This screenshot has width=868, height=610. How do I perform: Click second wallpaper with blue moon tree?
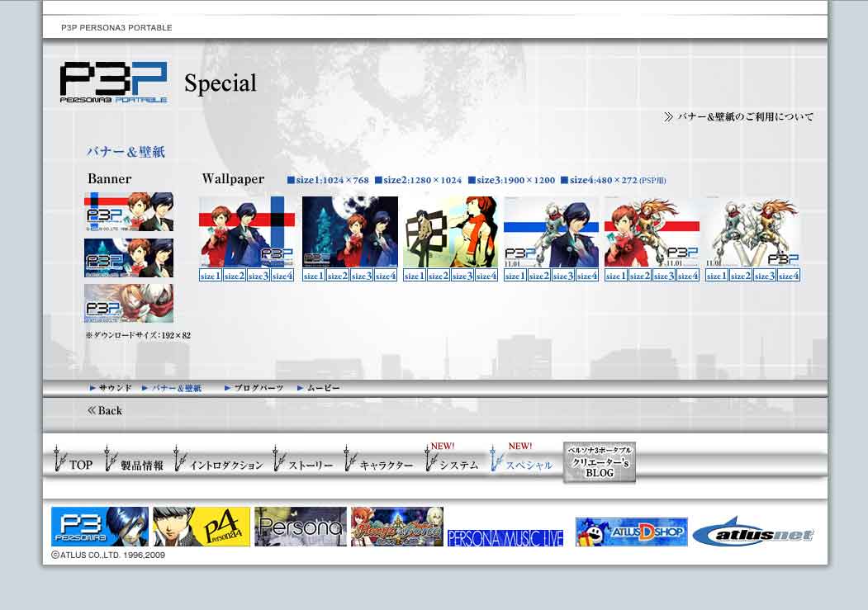point(350,232)
